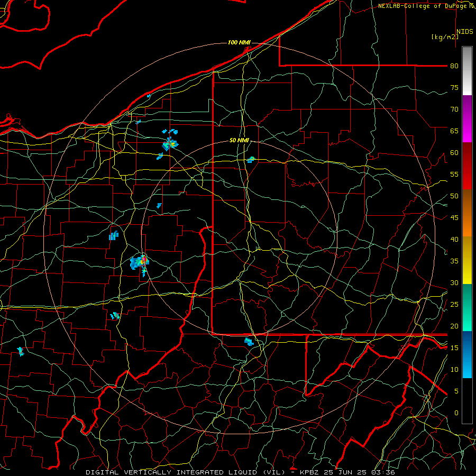Image resolution: width=476 pixels, height=476 pixels.
Task: Select the 5 value on the VIL scale
Action: 456,391
